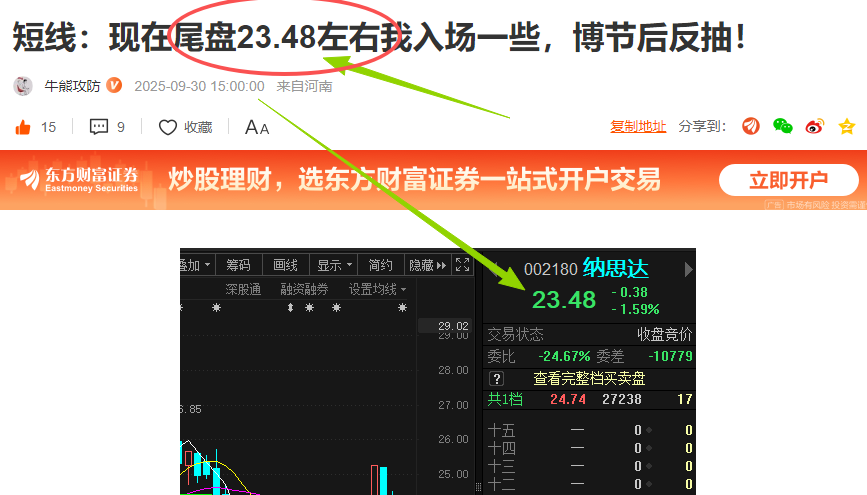The width and height of the screenshot is (867, 495).
Task: Open the 设置均线 moving average dropdown
Action: tap(377, 289)
